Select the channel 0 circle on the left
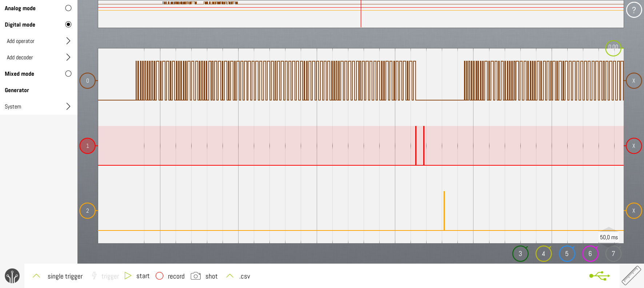 87,81
